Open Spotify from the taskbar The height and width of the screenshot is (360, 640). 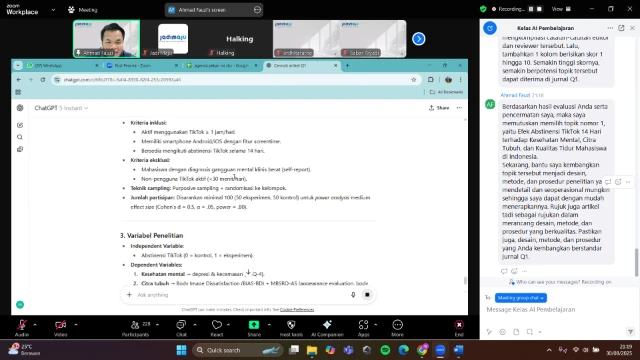coord(385,350)
